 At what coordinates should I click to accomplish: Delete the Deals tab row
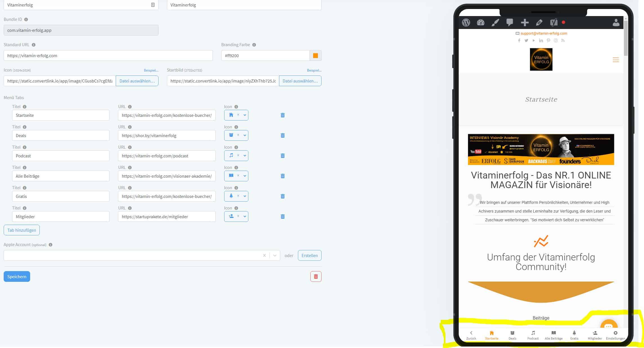(283, 135)
